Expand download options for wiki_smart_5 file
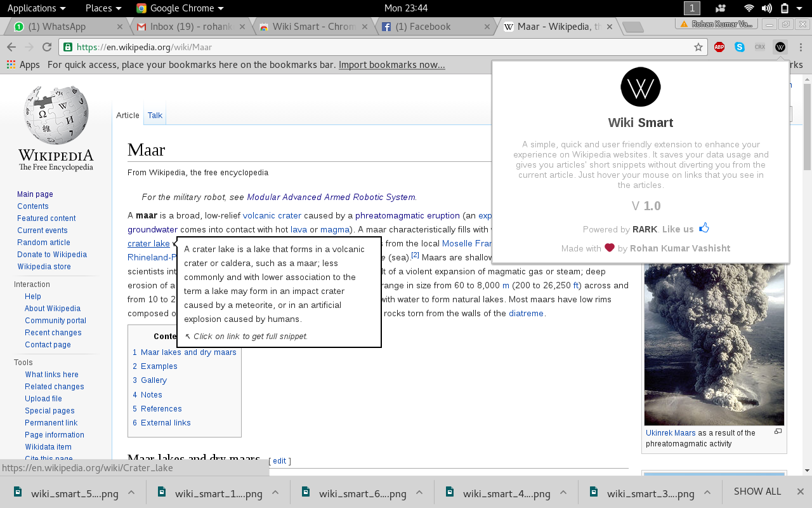 pyautogui.click(x=131, y=491)
